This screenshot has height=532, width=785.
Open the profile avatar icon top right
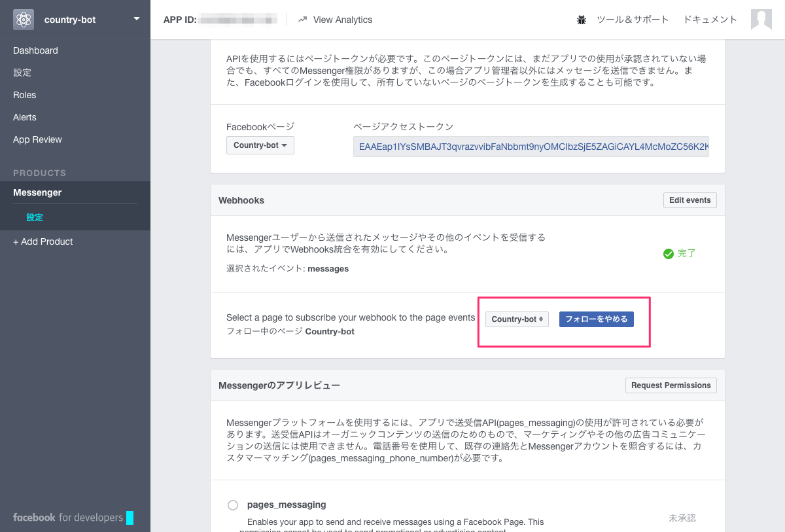point(761,20)
